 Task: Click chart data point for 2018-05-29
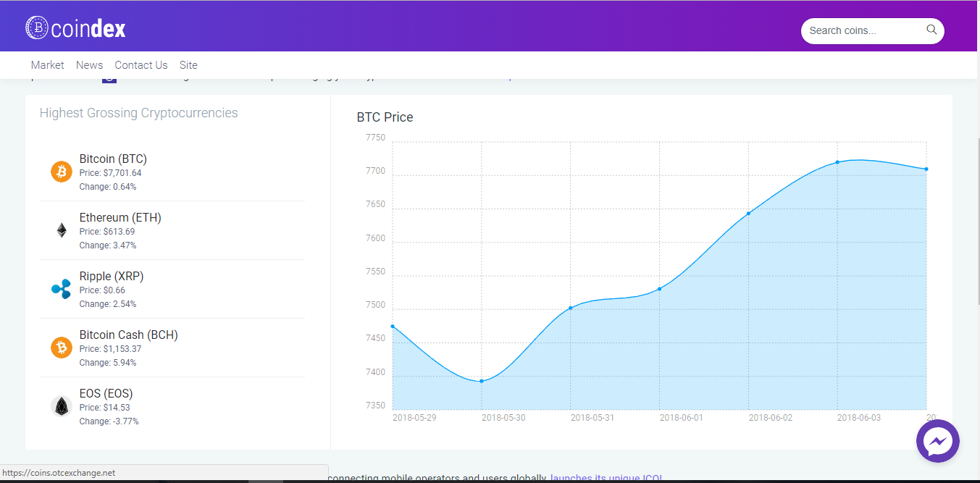[x=393, y=327]
